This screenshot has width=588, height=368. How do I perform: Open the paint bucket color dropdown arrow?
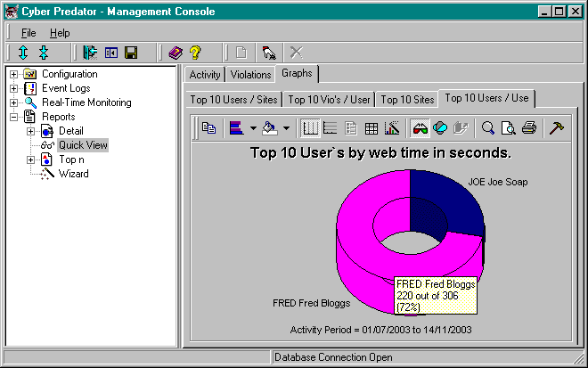286,128
